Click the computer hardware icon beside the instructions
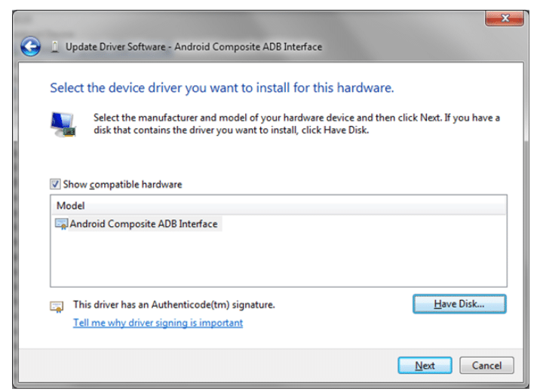This screenshot has height=392, width=540. pos(63,124)
